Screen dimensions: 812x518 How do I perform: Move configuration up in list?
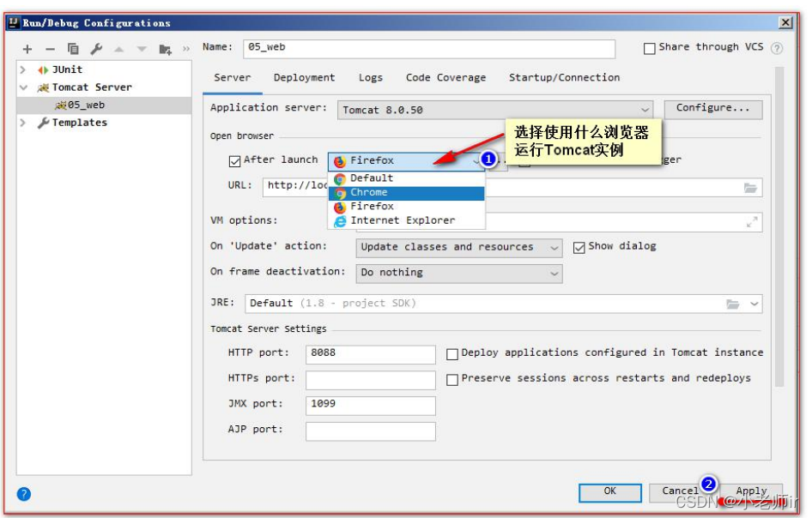118,49
